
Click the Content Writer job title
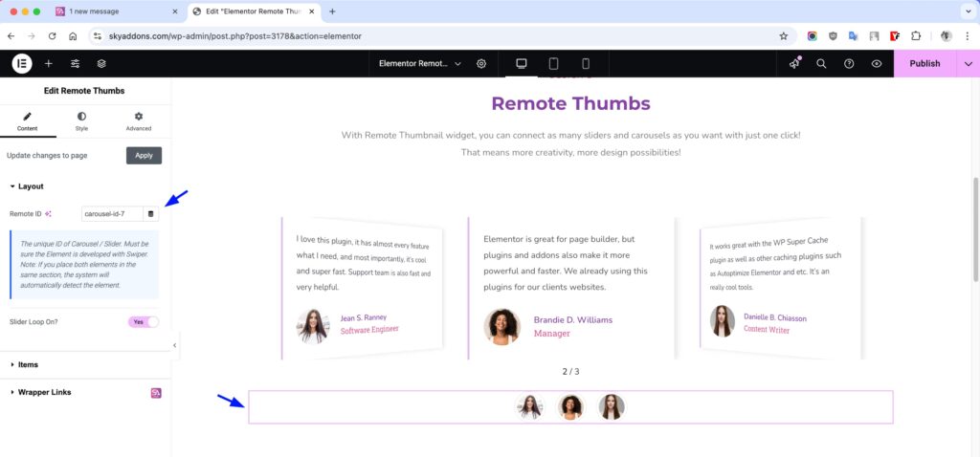coord(767,329)
